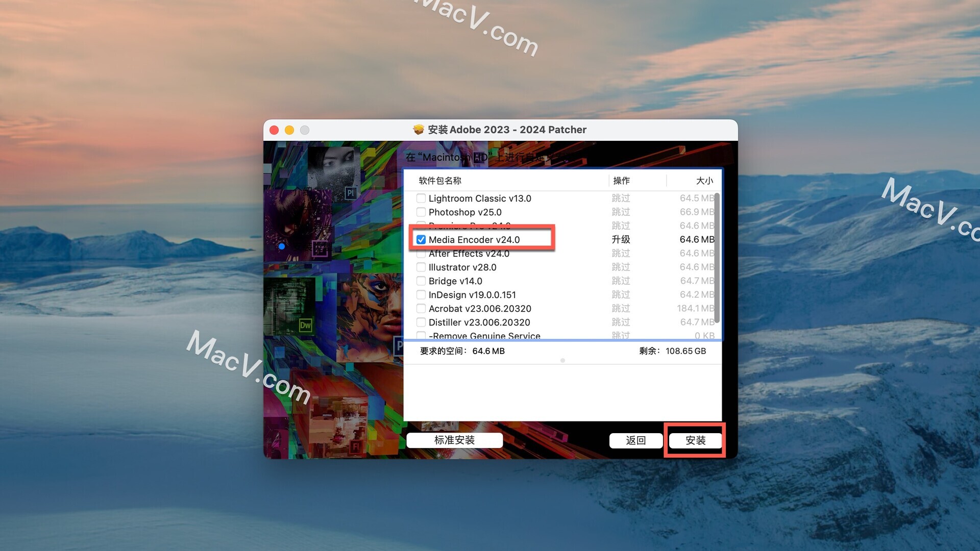Select the Acrobat v23.006.20320 row text
Screen dimensions: 980x551
tap(480, 309)
